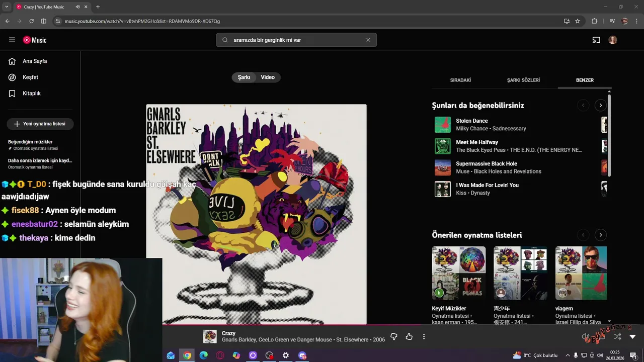Click the title Meet Me Halfway
This screenshot has height=362, width=644.
click(477, 142)
